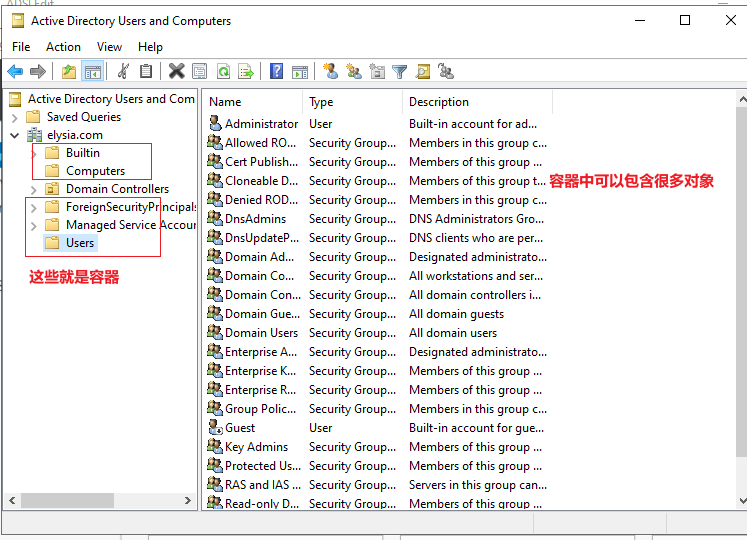Viewport: 747px width, 540px height.
Task: Select the Computers container in tree
Action: (95, 171)
